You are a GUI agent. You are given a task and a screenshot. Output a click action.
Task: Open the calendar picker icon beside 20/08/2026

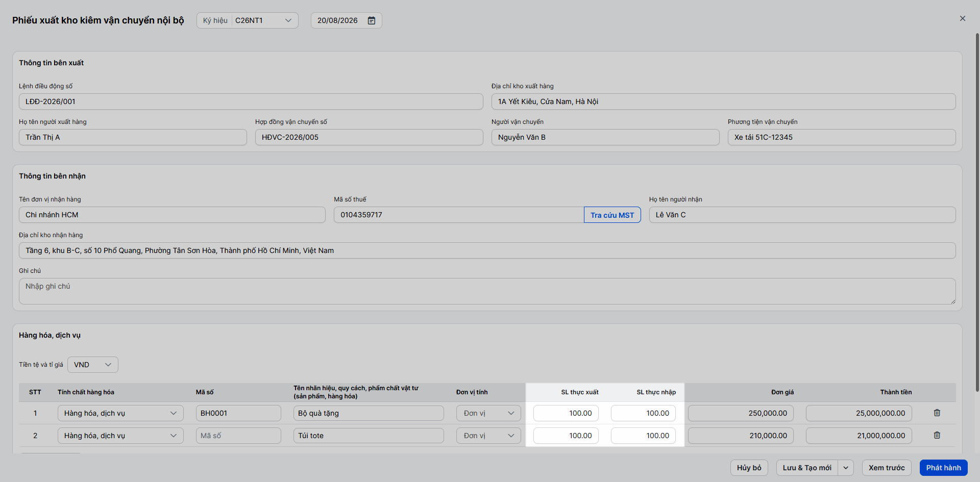(372, 20)
